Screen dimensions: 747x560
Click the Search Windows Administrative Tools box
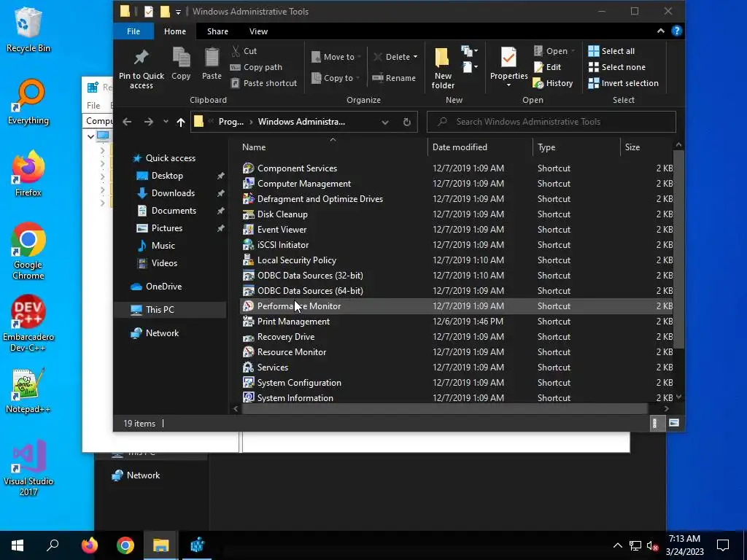pos(551,122)
